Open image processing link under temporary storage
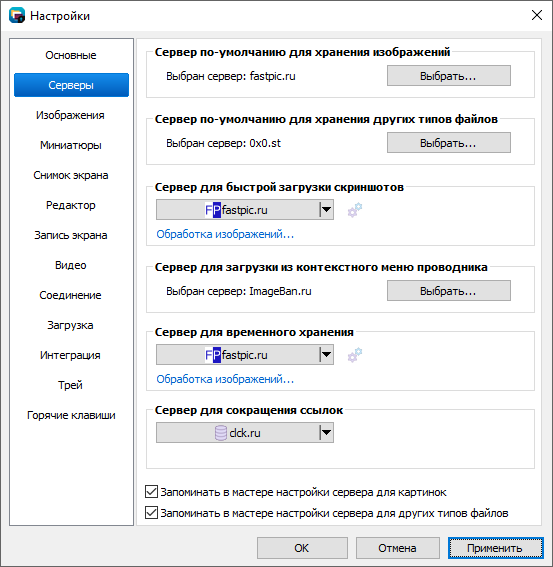Image resolution: width=553 pixels, height=567 pixels. (x=225, y=379)
